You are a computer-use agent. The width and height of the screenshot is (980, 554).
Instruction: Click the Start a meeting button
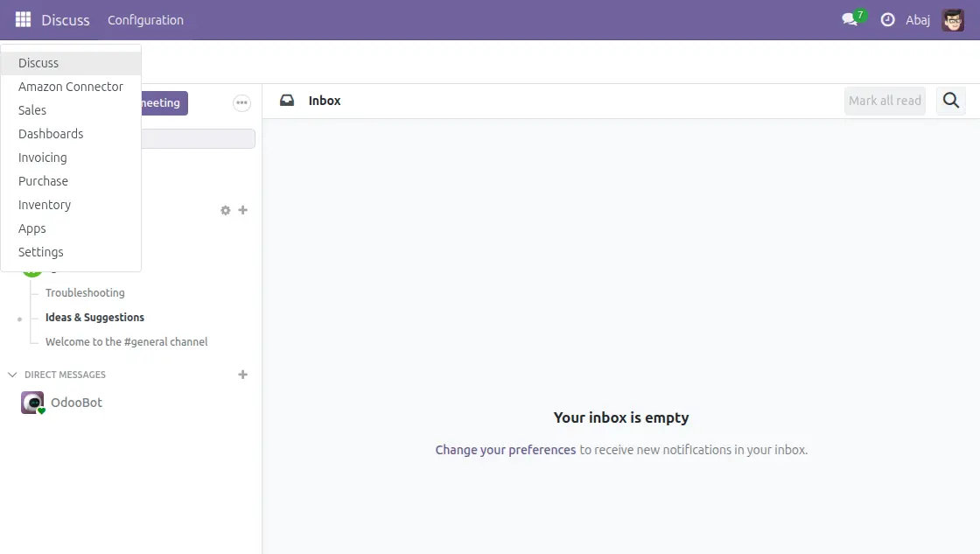point(157,102)
